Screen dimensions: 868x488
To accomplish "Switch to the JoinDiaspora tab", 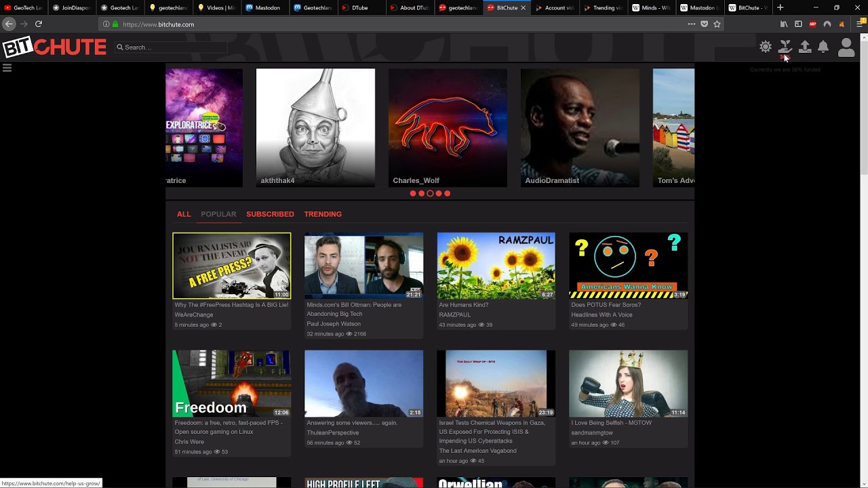I will point(71,8).
